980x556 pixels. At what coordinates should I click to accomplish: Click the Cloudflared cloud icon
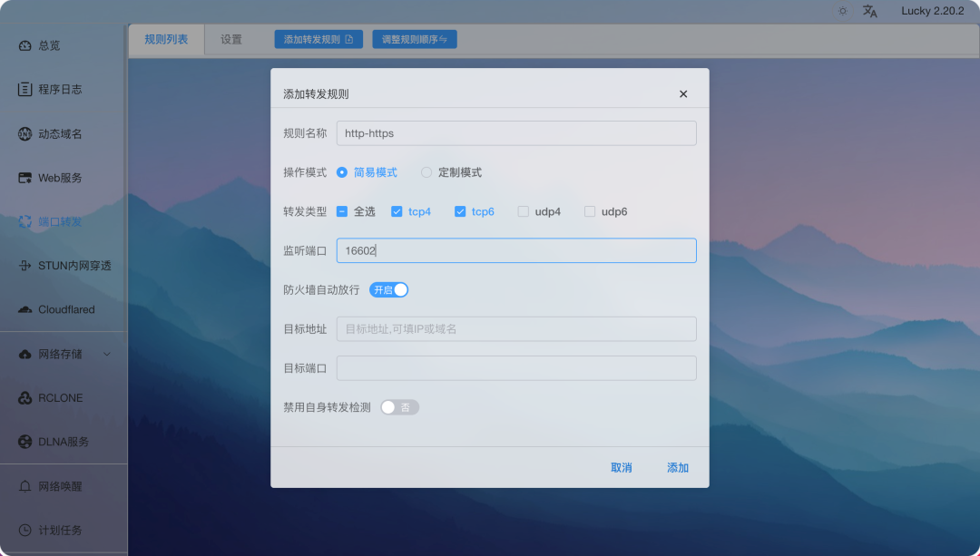click(x=25, y=309)
